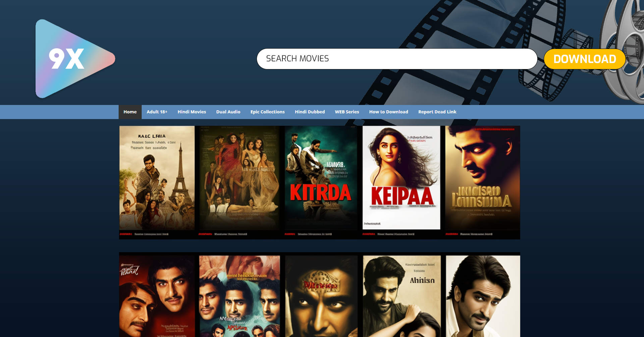Go to Hindi Movies section

[x=192, y=112]
